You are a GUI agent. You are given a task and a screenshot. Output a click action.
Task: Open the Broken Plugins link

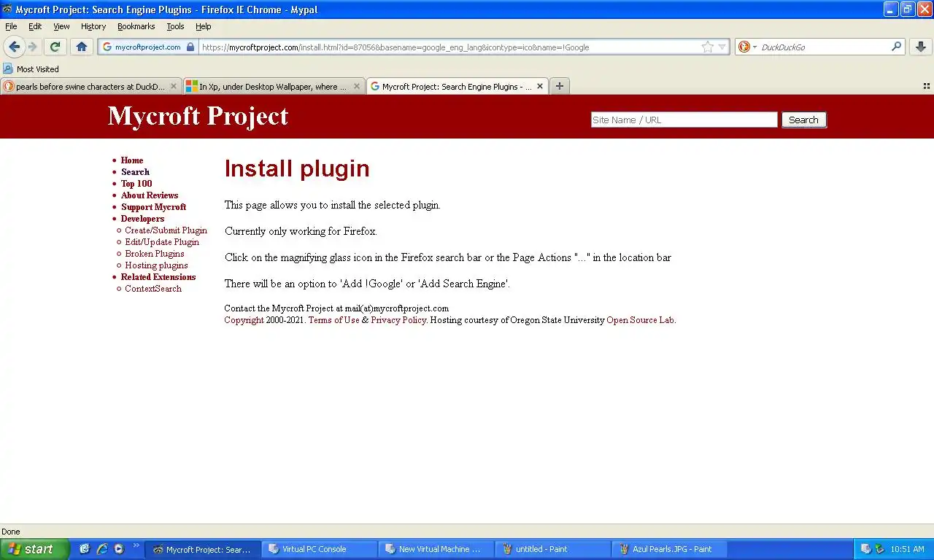point(155,254)
